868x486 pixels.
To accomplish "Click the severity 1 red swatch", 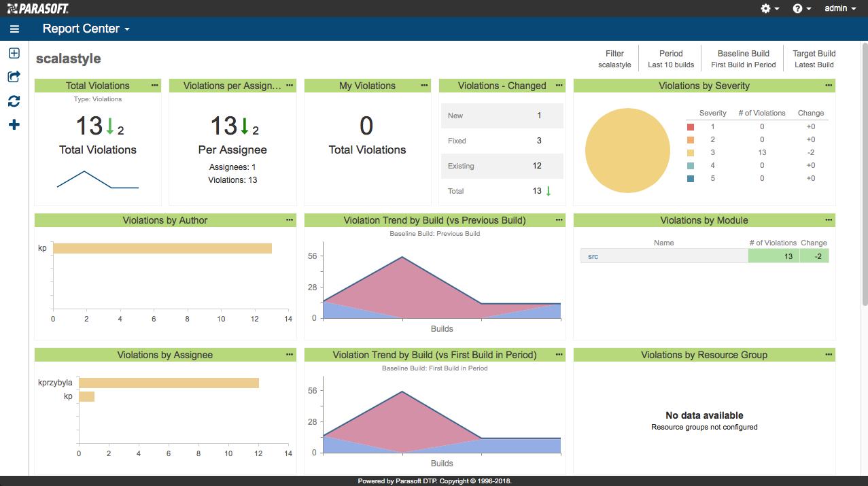I will pos(691,127).
